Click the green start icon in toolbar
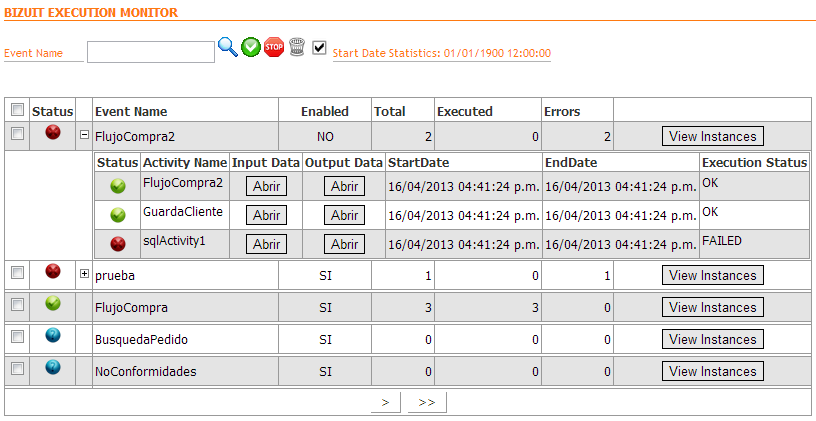 tap(251, 47)
